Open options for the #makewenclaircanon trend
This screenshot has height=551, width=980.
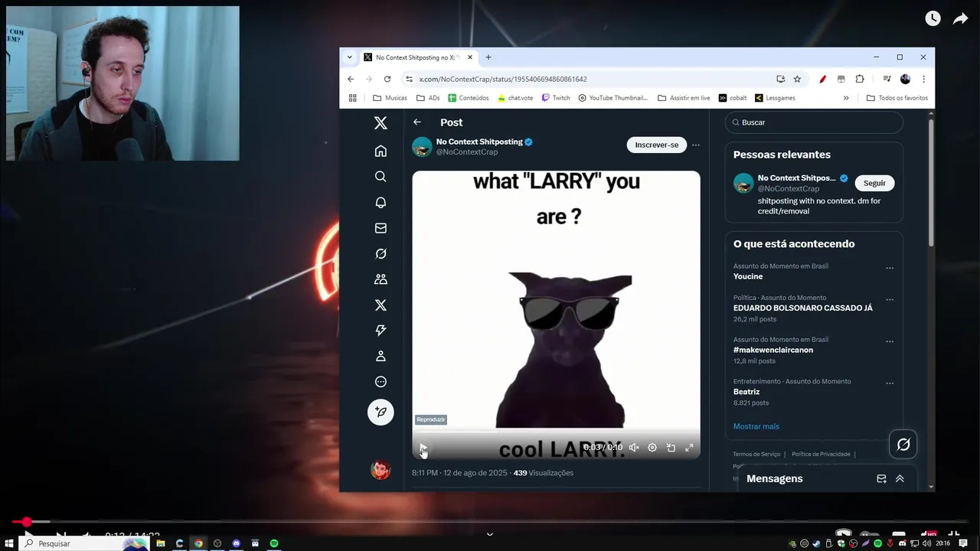point(890,341)
